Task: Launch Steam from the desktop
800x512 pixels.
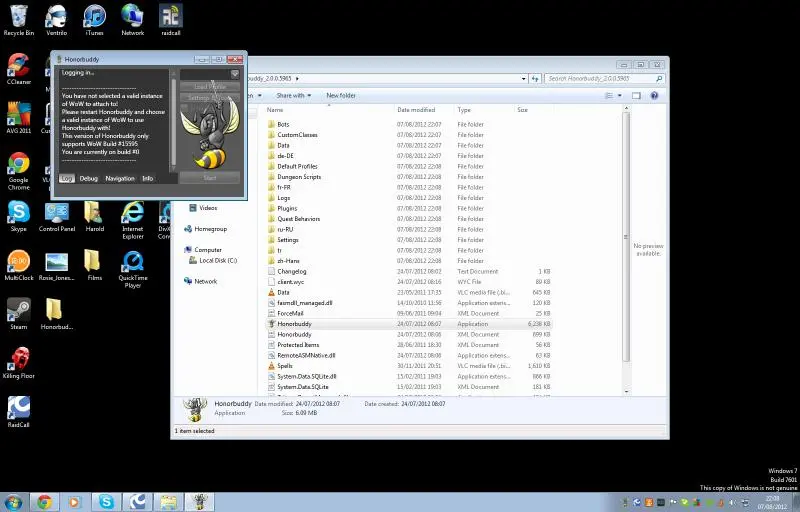Action: (x=19, y=314)
